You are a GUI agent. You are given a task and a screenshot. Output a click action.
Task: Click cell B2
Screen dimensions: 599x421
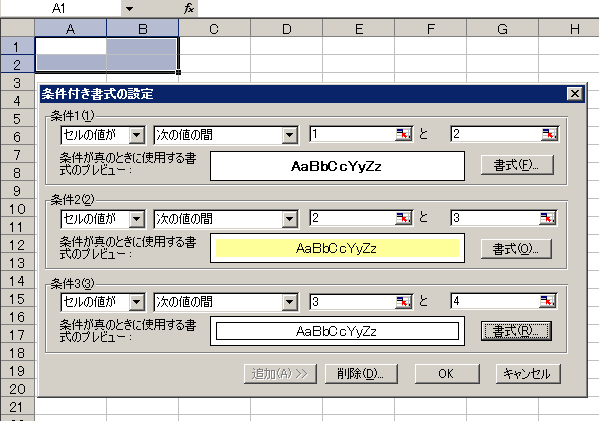(x=142, y=63)
